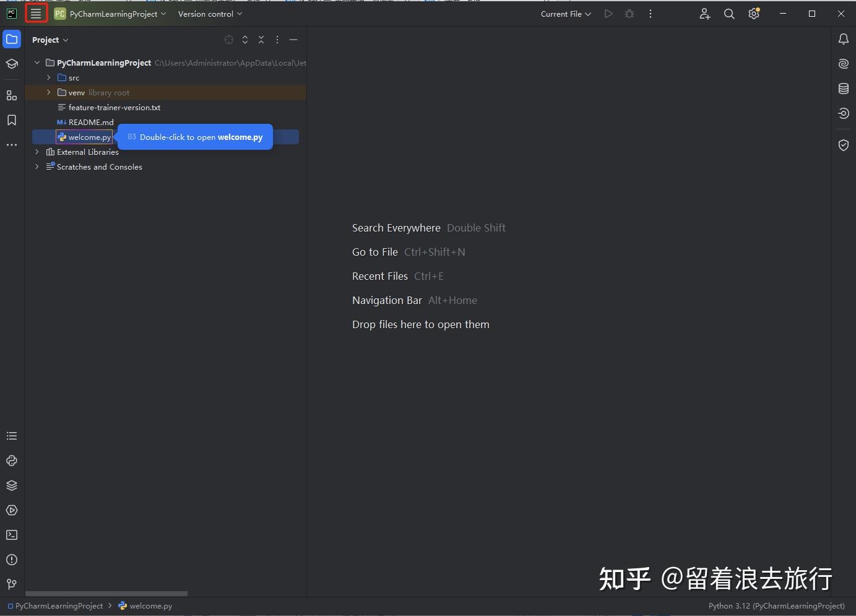The image size is (856, 616).
Task: Click the Python 3.12 interpreter in status bar
Action: coord(776,605)
